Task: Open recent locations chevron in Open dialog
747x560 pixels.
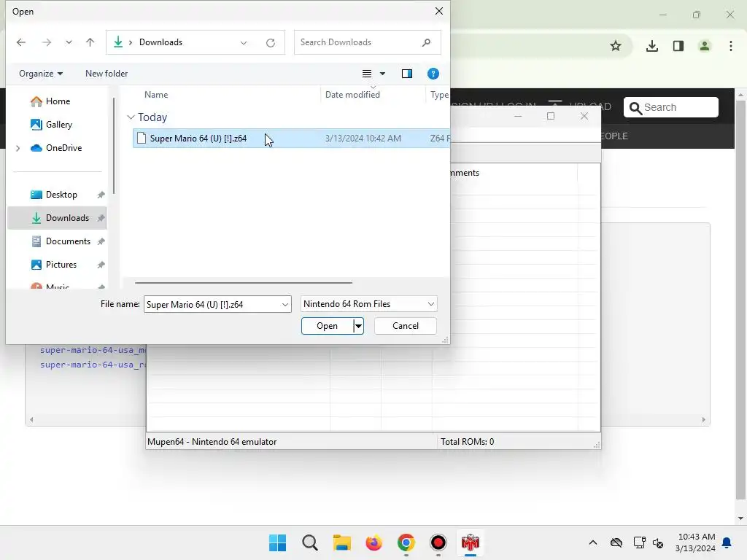Action: coord(69,42)
